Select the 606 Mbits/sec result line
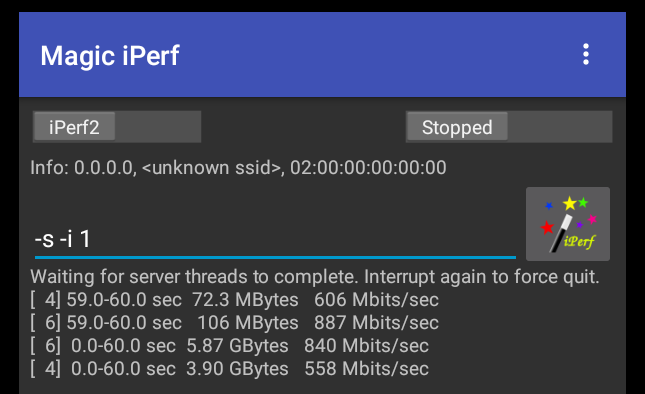 click(234, 300)
